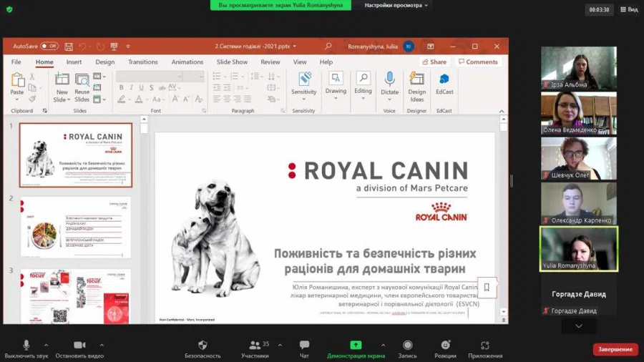Click the screen share button (Демонстрация экрана)
The width and height of the screenshot is (644, 362).
click(x=356, y=349)
